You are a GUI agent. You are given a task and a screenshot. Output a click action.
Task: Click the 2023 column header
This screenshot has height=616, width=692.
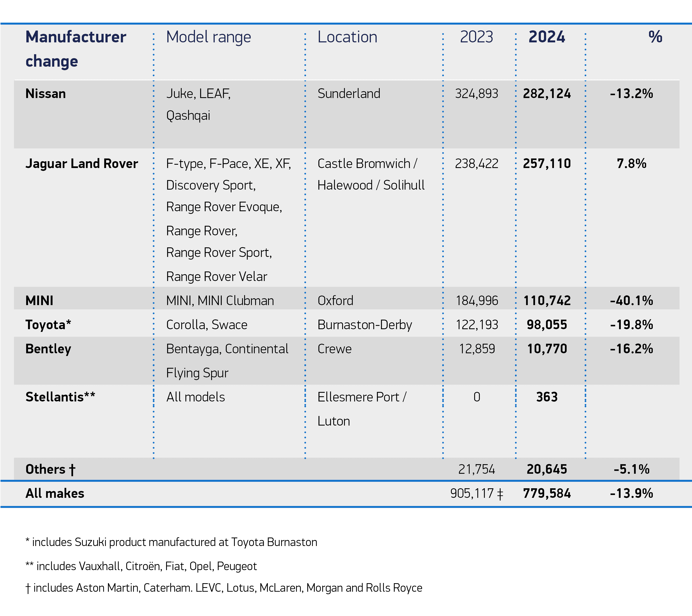pyautogui.click(x=476, y=37)
